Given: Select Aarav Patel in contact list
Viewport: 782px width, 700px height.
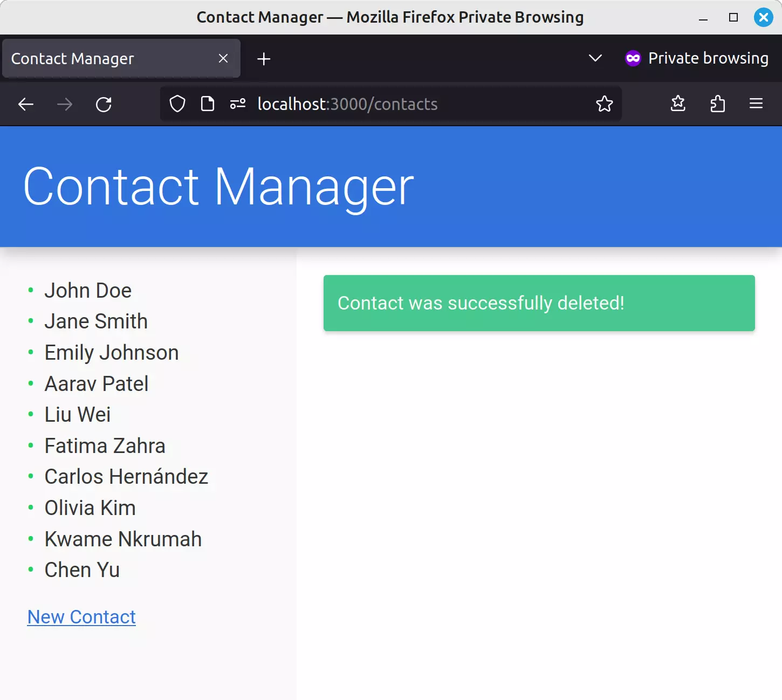Looking at the screenshot, I should tap(97, 383).
